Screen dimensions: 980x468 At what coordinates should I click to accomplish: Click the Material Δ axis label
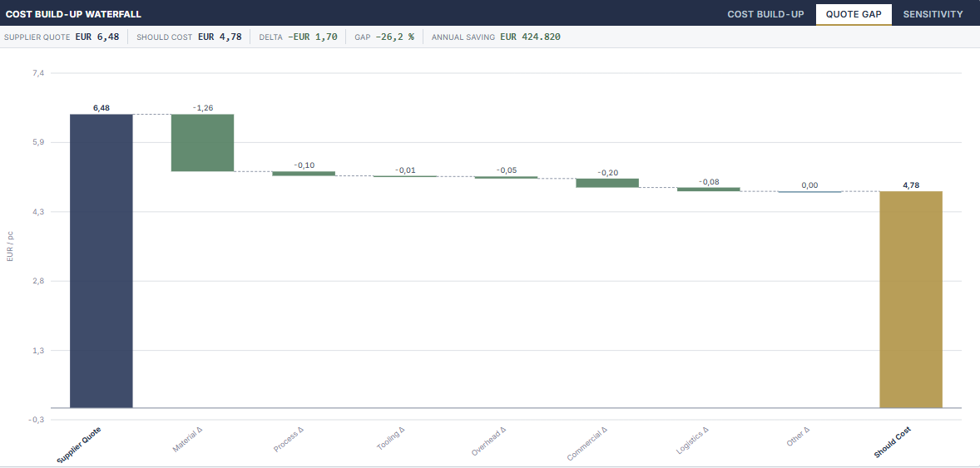click(x=187, y=439)
